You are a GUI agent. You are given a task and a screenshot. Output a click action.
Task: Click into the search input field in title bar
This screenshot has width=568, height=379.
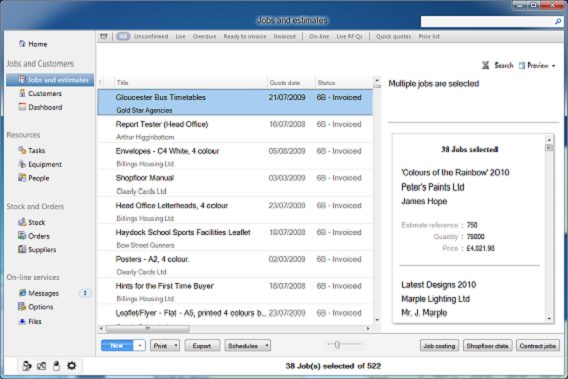click(x=488, y=22)
